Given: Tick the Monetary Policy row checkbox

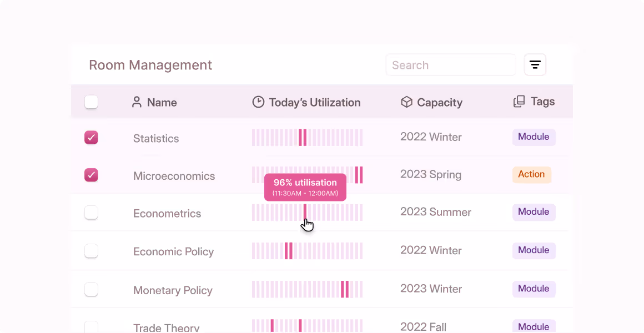Looking at the screenshot, I should tap(91, 289).
